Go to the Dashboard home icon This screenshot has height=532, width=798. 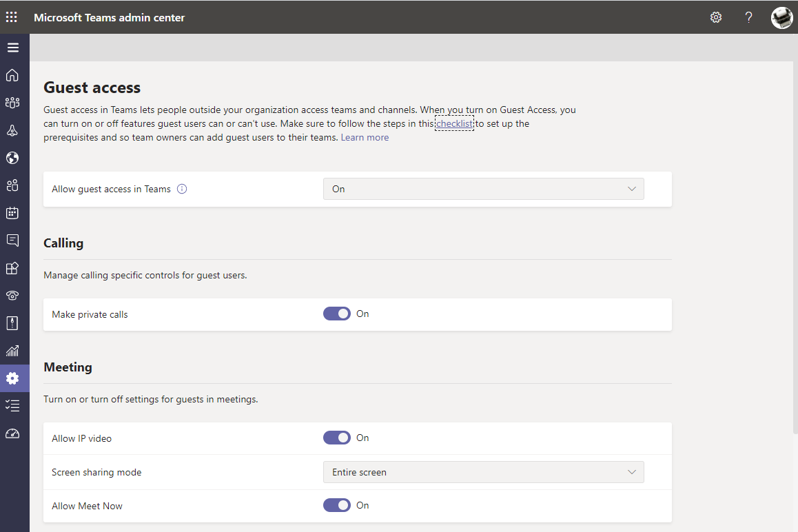pos(12,75)
